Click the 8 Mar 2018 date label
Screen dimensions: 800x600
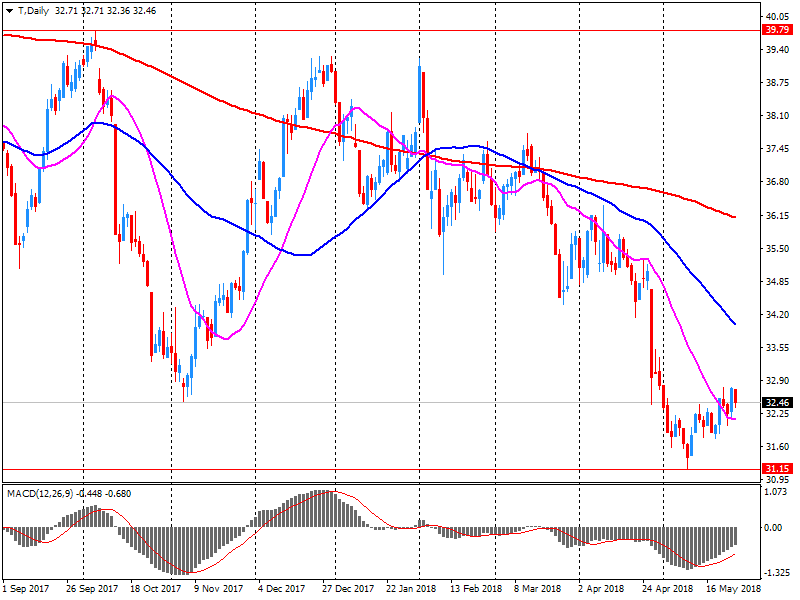(538, 589)
